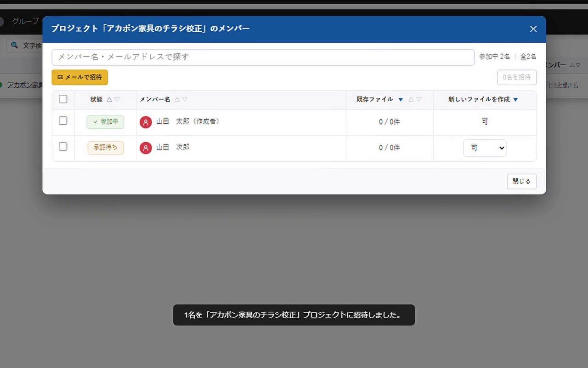Sort 状態 column ascending with up triangle

click(109, 99)
